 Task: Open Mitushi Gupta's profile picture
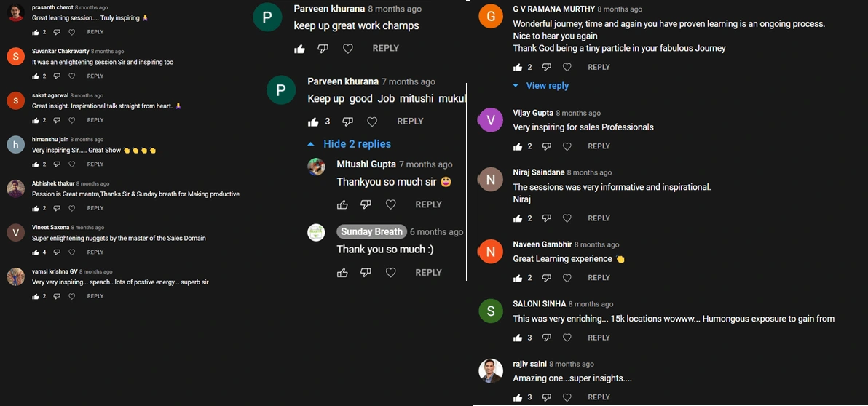pos(316,166)
